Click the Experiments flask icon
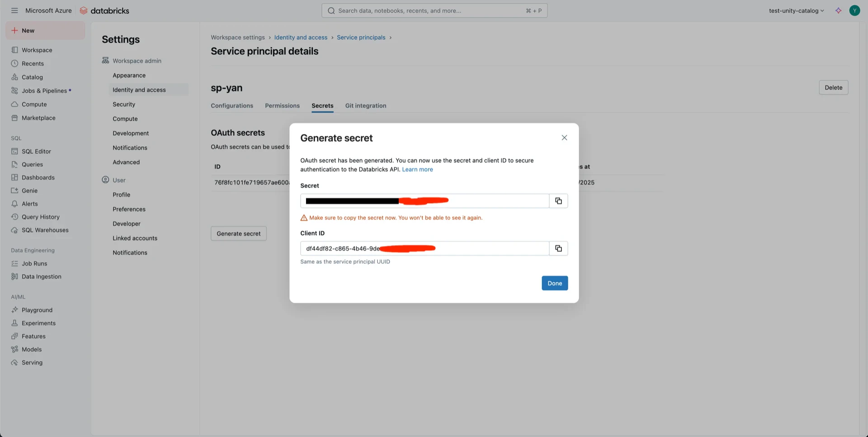The image size is (868, 437). 14,323
